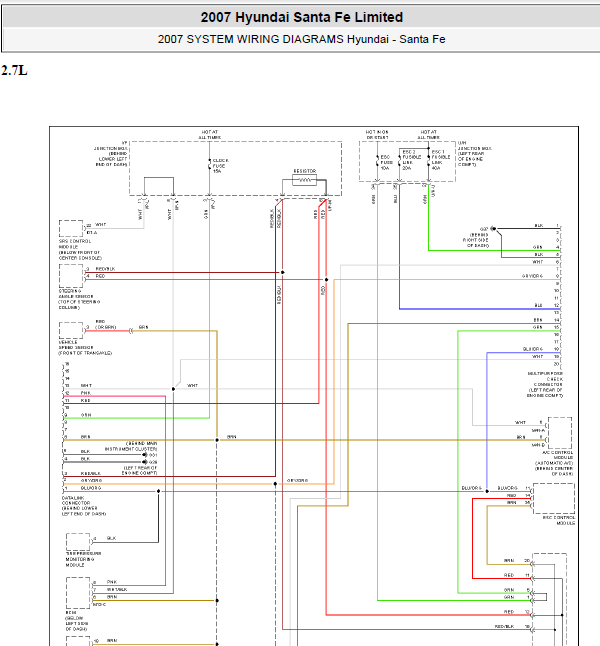Click the 'SRS CONTROL MODULE' label
The width and height of the screenshot is (600, 646).
pyautogui.click(x=80, y=250)
